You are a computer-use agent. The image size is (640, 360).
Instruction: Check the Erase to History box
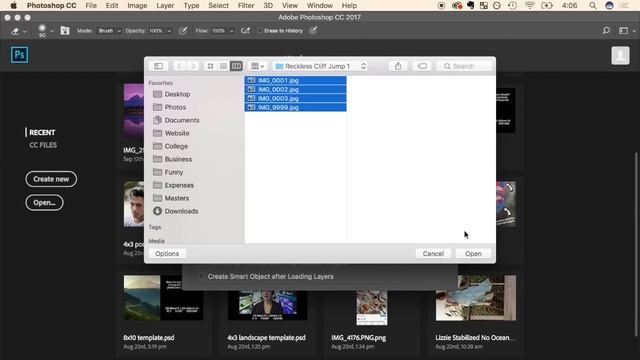(x=260, y=31)
